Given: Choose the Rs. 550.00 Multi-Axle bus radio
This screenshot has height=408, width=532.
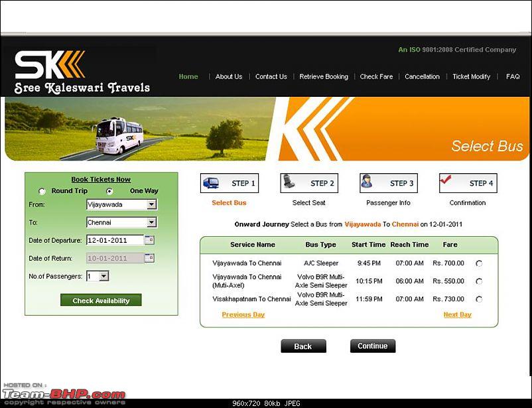Looking at the screenshot, I should click(479, 281).
